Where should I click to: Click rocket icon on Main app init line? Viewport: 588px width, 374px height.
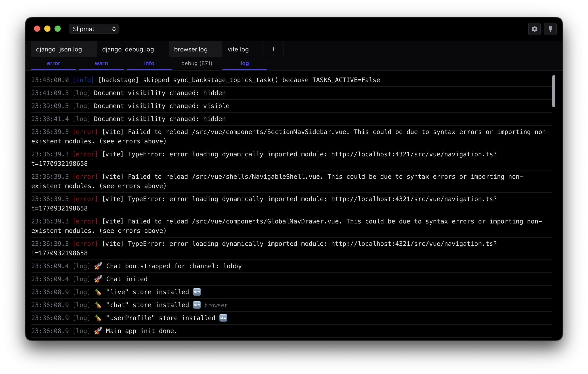coord(98,331)
